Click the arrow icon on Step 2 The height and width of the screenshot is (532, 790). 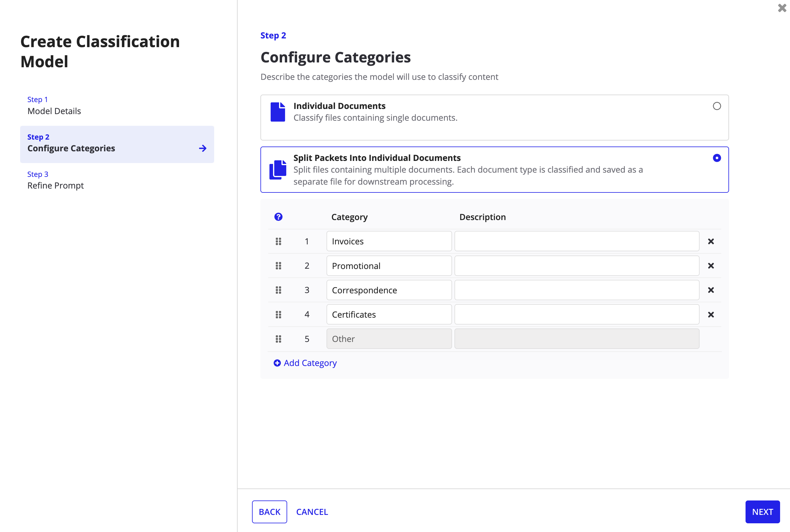(x=203, y=148)
